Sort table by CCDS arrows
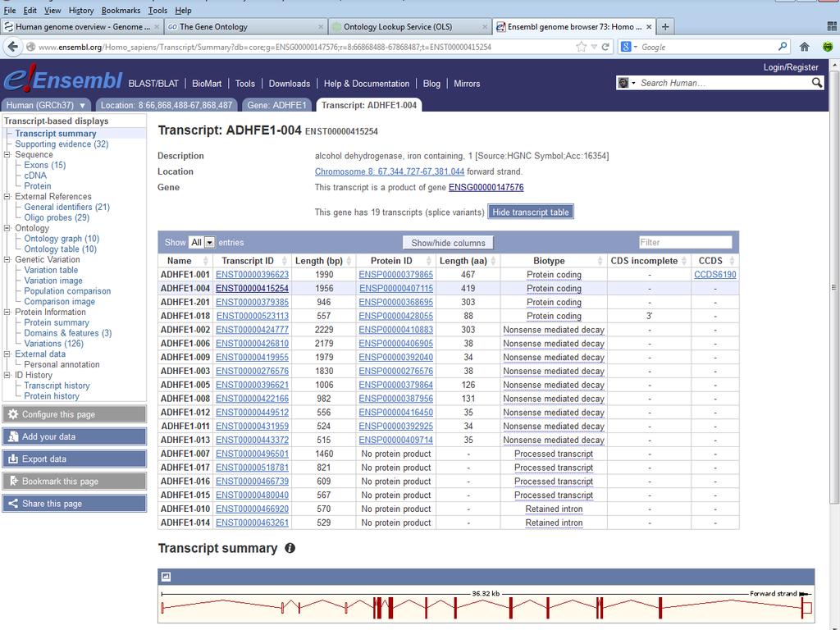840x630 pixels. 732,261
